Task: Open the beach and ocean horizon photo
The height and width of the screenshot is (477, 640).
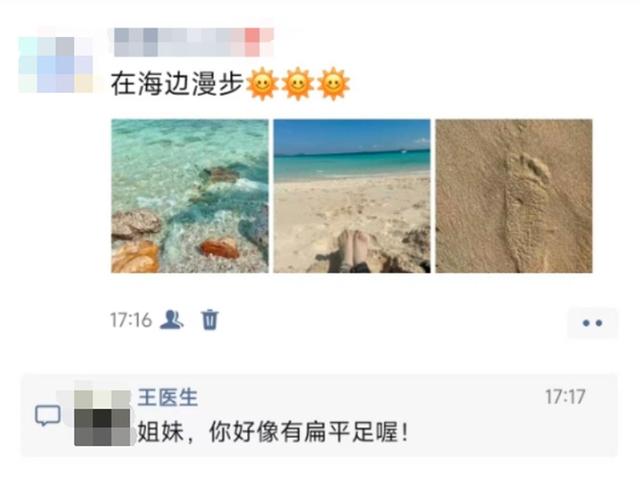Action: (352, 196)
